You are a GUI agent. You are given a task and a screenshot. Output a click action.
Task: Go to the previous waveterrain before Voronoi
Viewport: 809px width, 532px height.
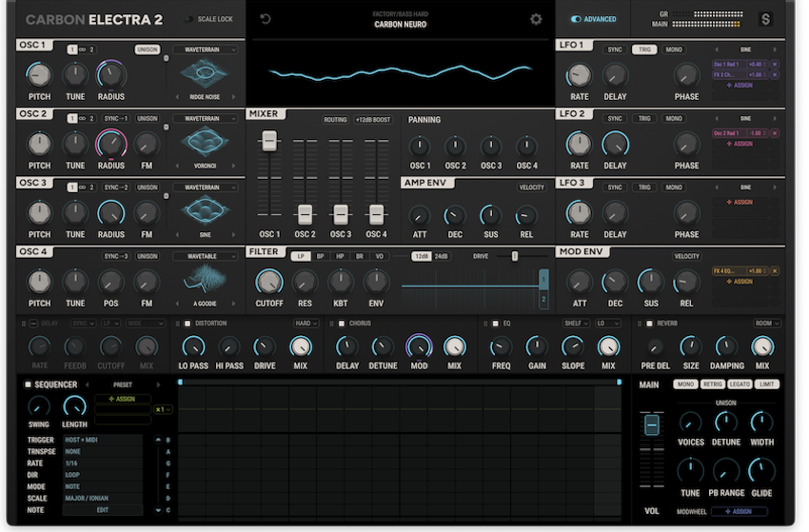click(x=177, y=166)
